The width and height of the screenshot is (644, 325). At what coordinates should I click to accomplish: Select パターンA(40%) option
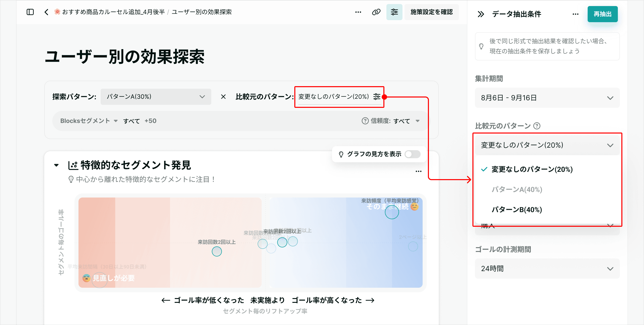click(547, 189)
